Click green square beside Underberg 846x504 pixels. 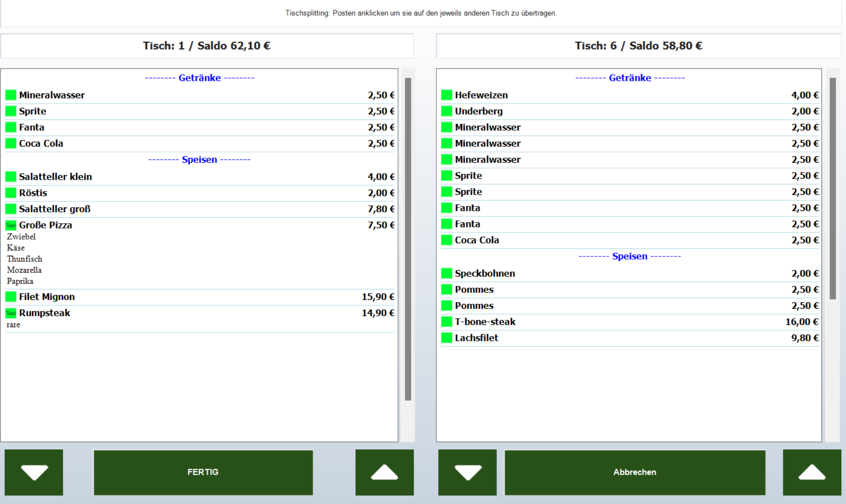[447, 111]
